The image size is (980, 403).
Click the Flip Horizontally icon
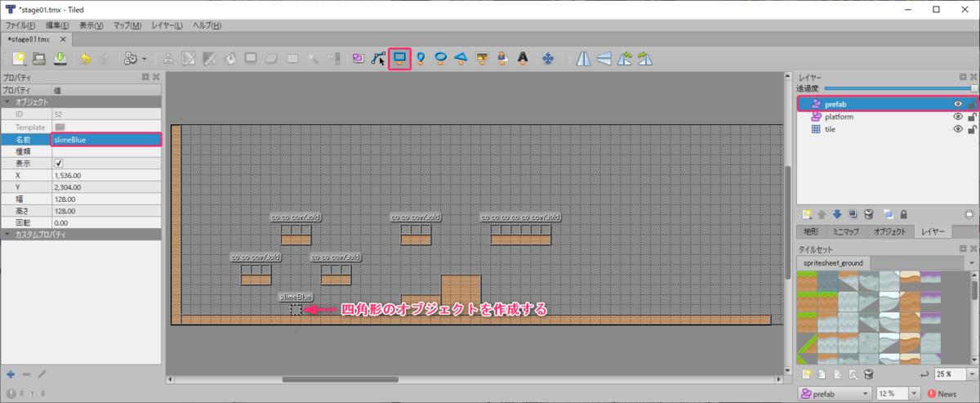point(584,59)
